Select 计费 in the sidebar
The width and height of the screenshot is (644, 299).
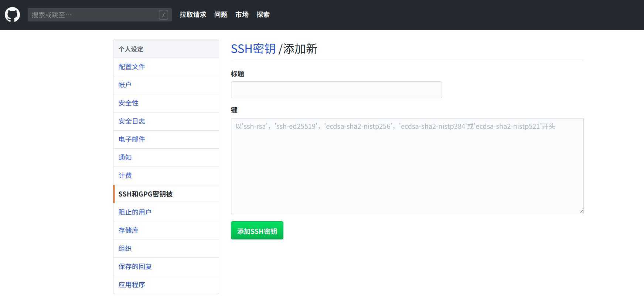(x=166, y=176)
